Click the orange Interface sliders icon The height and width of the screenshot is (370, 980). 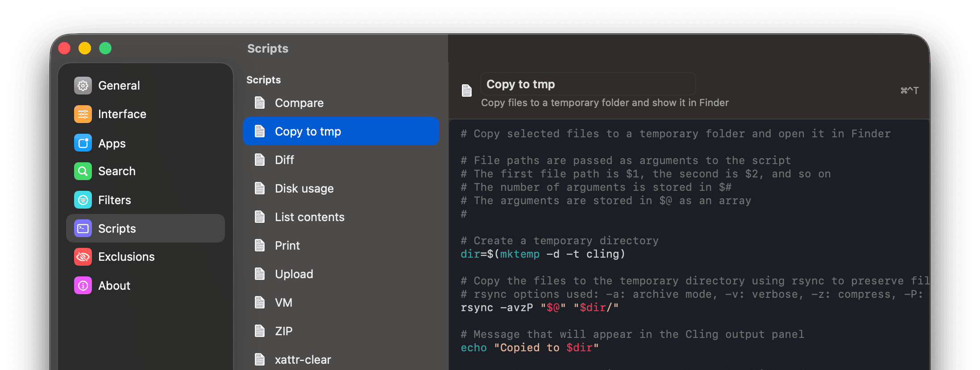83,114
